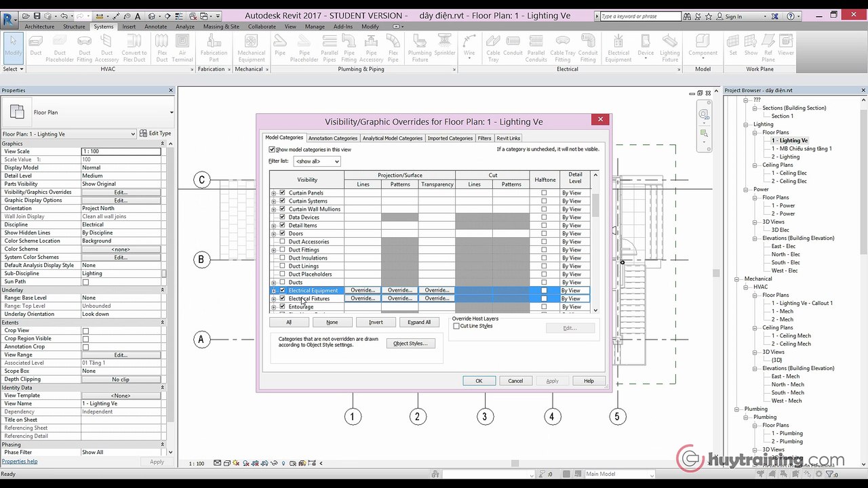Switch to the Analyze ribbon tab
Screen dimensions: 868x488
[185, 26]
